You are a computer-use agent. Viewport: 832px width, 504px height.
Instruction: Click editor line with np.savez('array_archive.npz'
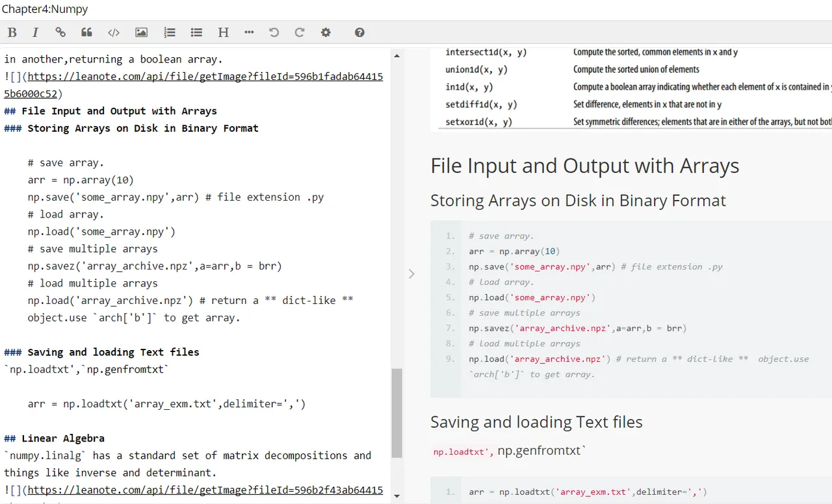[155, 266]
